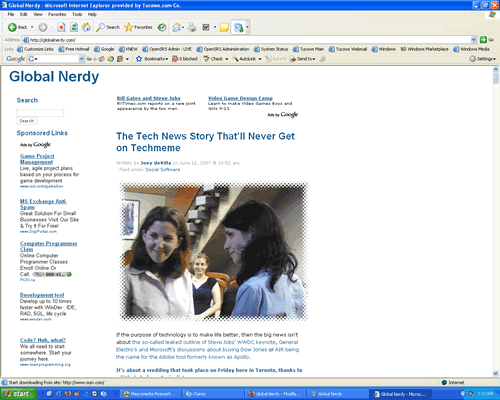Open the Social Software category link
This screenshot has height=400, width=500.
[163, 170]
